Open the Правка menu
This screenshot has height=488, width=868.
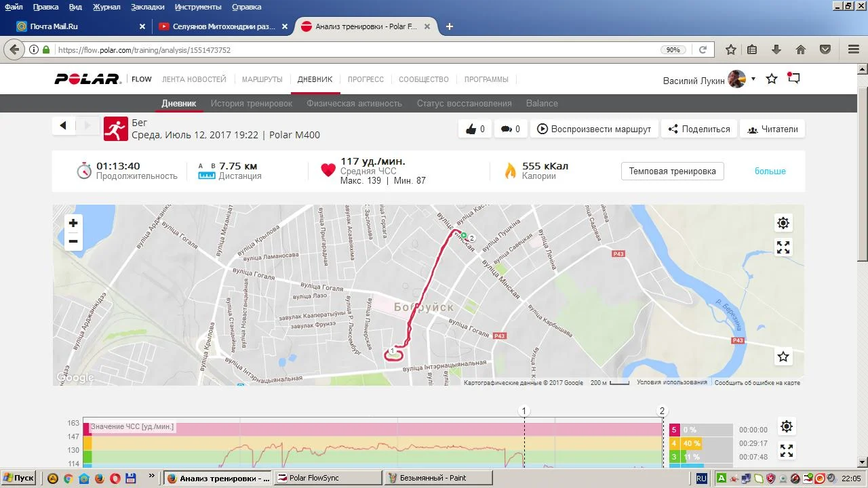click(x=45, y=7)
